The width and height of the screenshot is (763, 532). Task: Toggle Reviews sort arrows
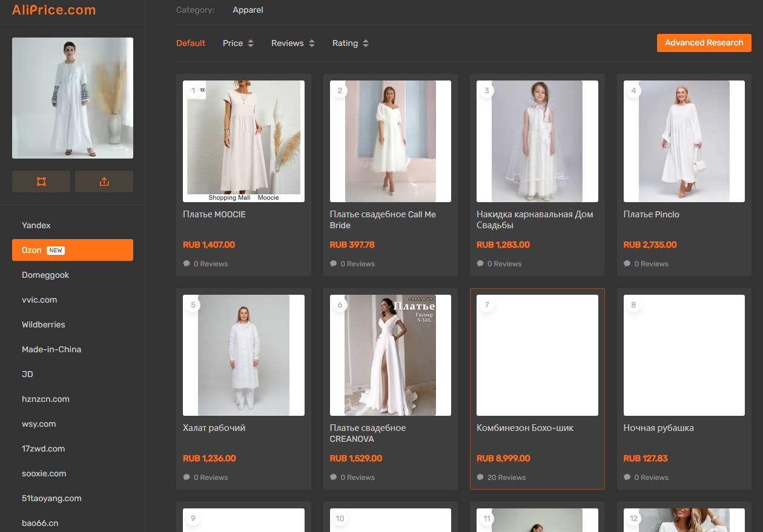pyautogui.click(x=312, y=44)
